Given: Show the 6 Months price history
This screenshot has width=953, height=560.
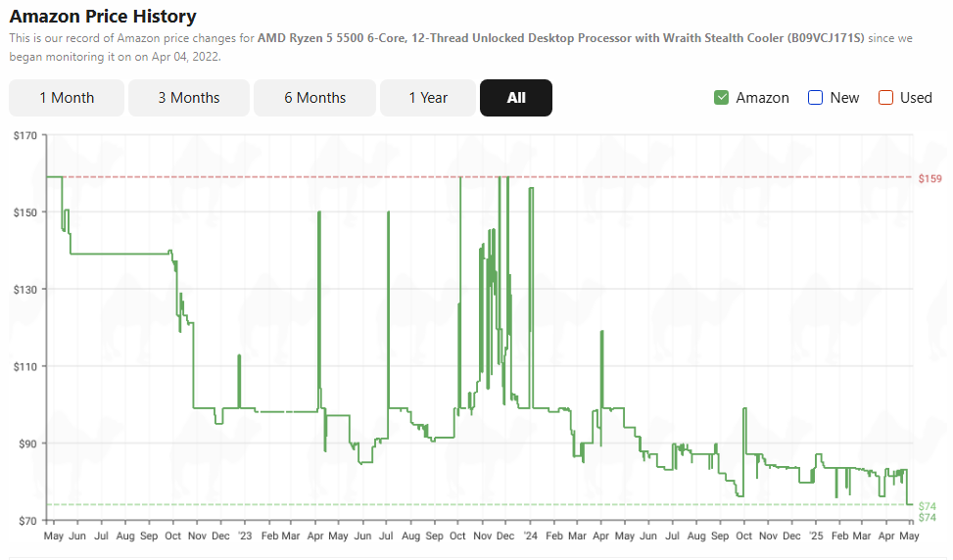Looking at the screenshot, I should click(x=314, y=98).
